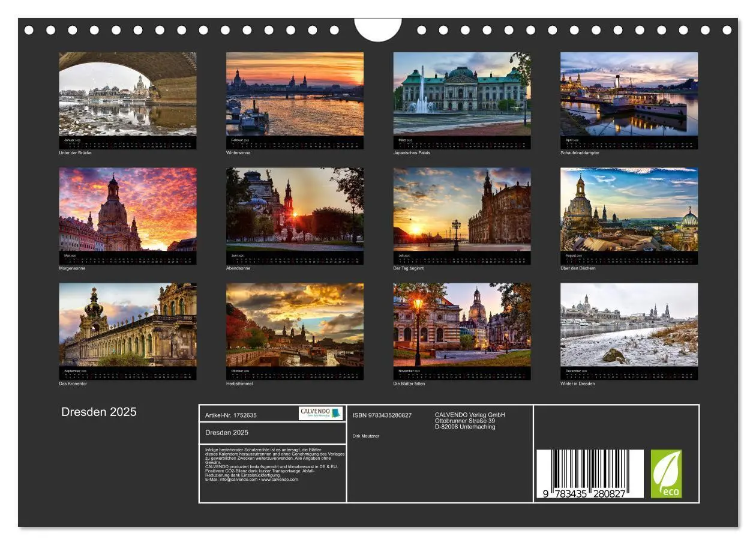Click the caption Das Kronentor
Image resolution: width=756 pixels, height=545 pixels.
(x=73, y=384)
